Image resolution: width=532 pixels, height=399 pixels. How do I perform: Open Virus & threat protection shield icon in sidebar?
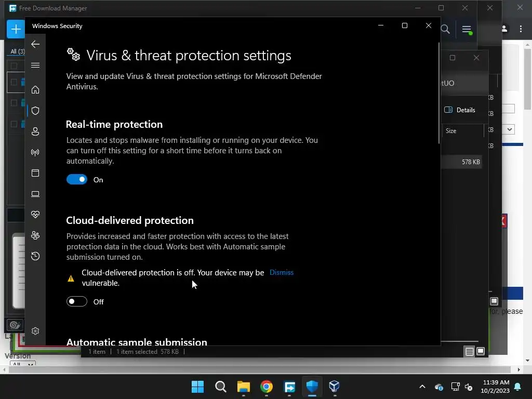35,111
